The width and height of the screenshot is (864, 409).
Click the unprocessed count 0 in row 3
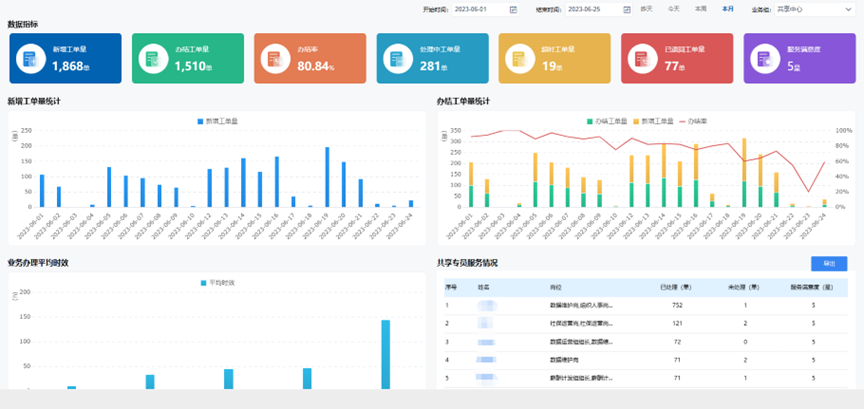click(745, 342)
